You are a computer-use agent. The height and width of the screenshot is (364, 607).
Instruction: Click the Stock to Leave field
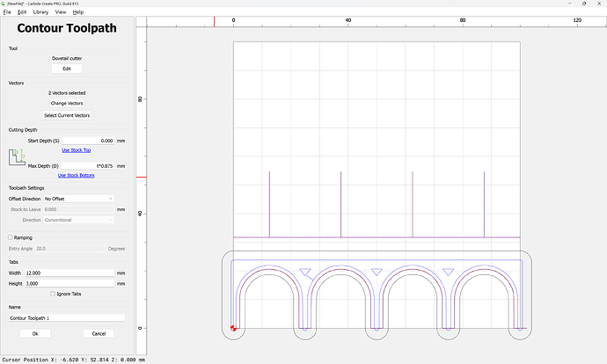(x=78, y=209)
